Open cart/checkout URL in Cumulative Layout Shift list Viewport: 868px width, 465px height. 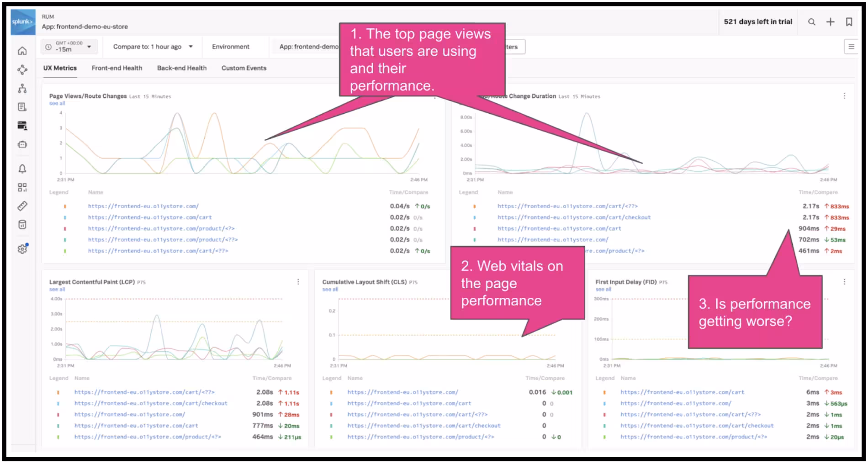(423, 426)
